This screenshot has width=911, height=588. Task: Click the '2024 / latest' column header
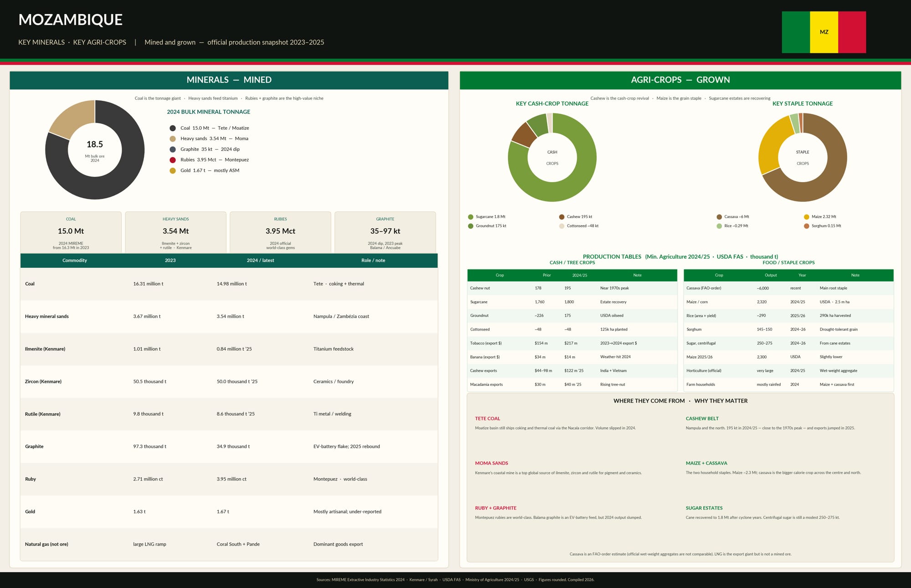261,261
